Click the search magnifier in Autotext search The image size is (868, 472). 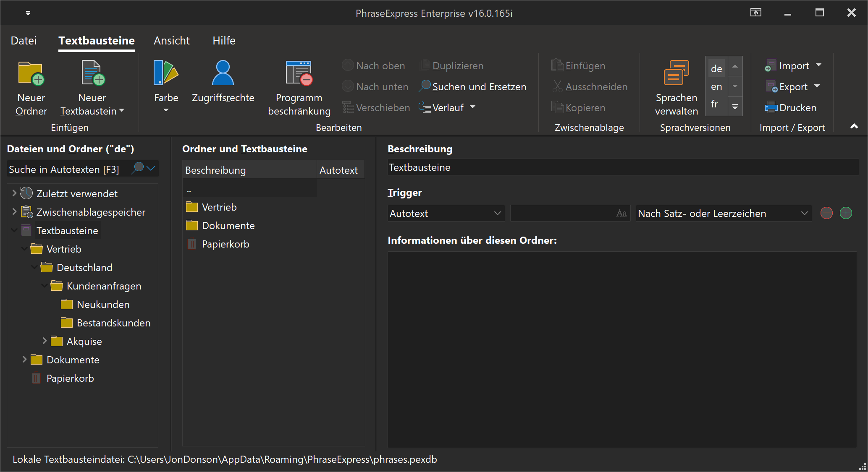[x=137, y=168]
